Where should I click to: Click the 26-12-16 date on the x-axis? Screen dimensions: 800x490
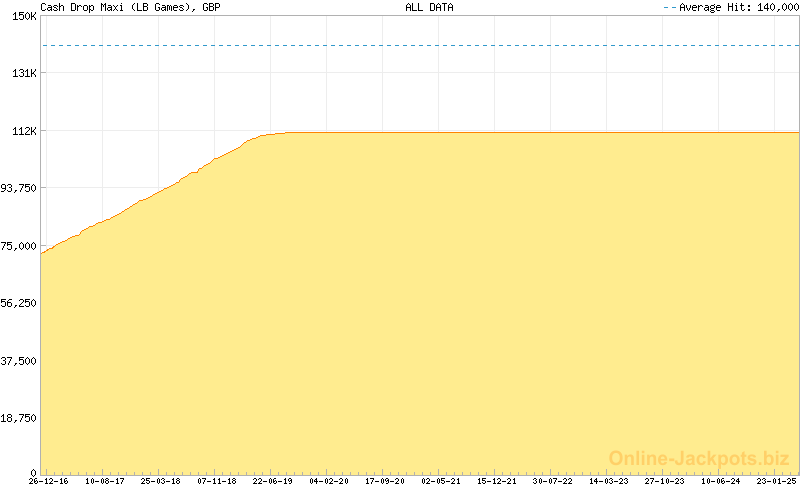point(48,481)
